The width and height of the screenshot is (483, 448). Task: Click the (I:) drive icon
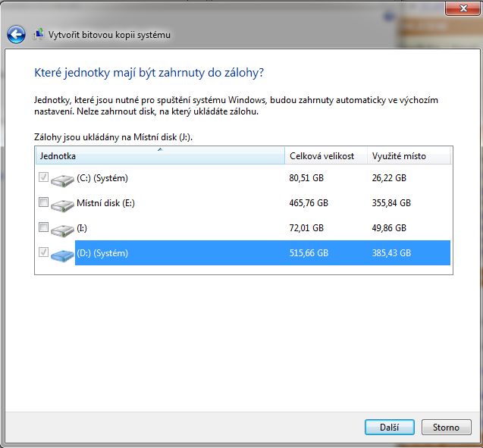62,230
